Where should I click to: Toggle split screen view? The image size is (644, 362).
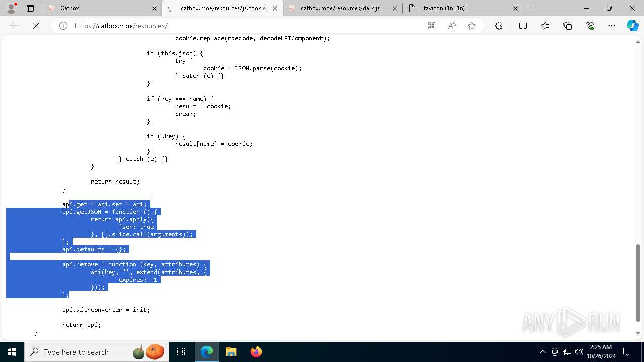tap(523, 26)
